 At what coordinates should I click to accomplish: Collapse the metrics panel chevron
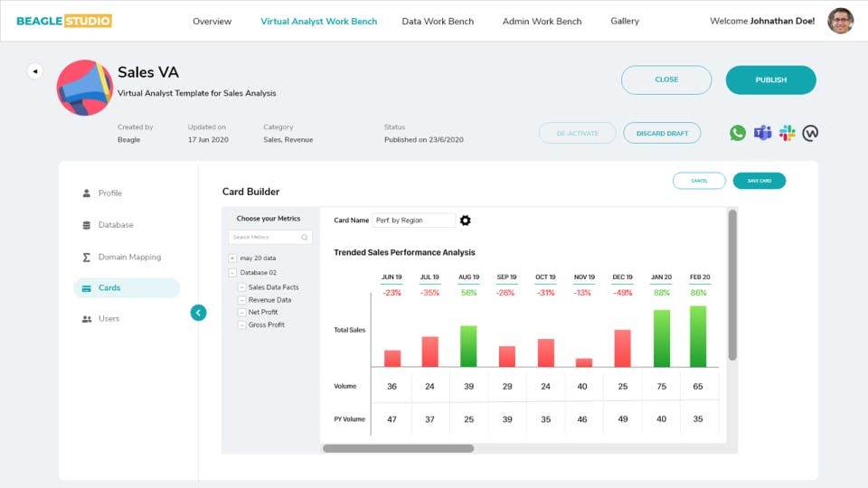tap(198, 313)
